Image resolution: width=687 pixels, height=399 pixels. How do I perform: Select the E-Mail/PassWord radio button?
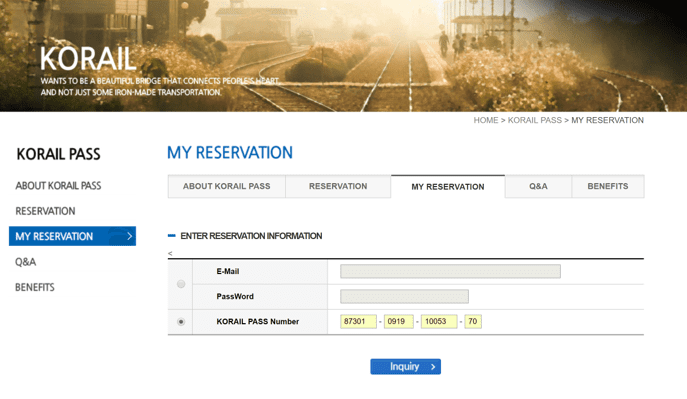[x=181, y=284]
